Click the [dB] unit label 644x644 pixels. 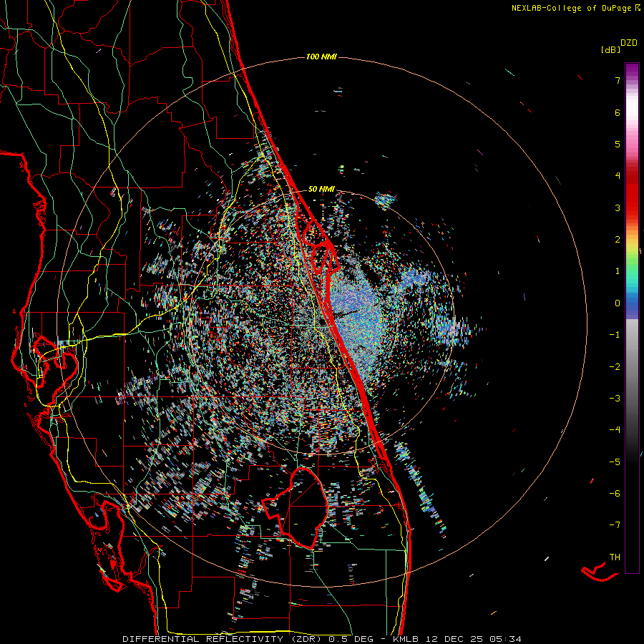click(x=611, y=50)
